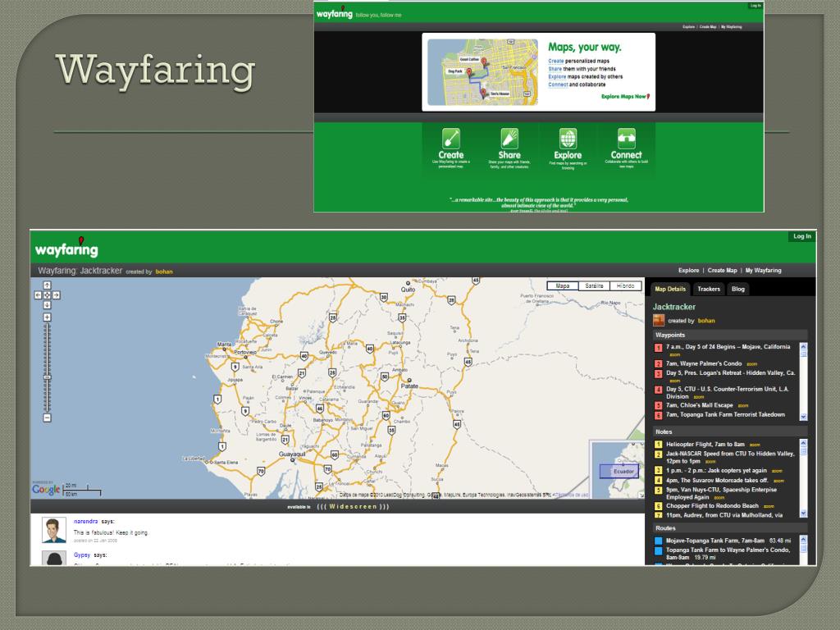Select waypoint 4 marker for CTU L.A. Division
This screenshot has width=840, height=630.
659,390
